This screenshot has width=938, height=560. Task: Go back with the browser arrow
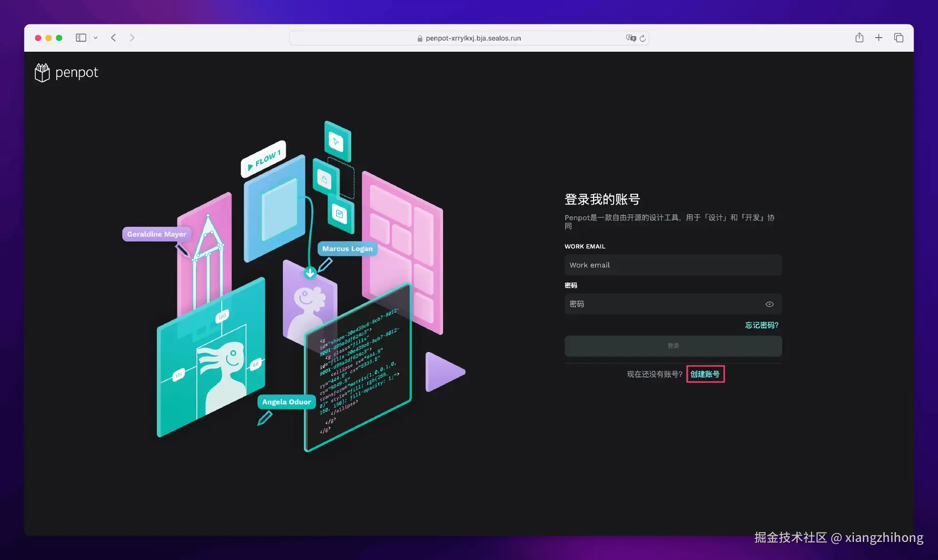113,38
